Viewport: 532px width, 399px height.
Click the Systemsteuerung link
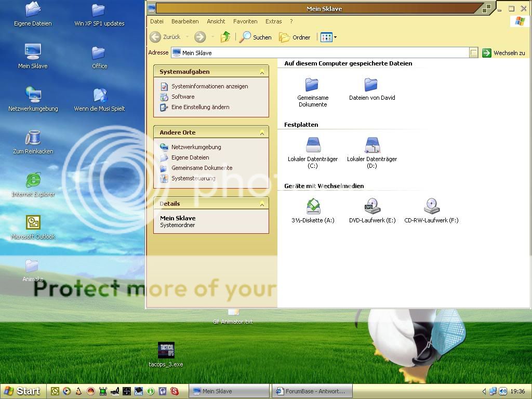(x=193, y=178)
